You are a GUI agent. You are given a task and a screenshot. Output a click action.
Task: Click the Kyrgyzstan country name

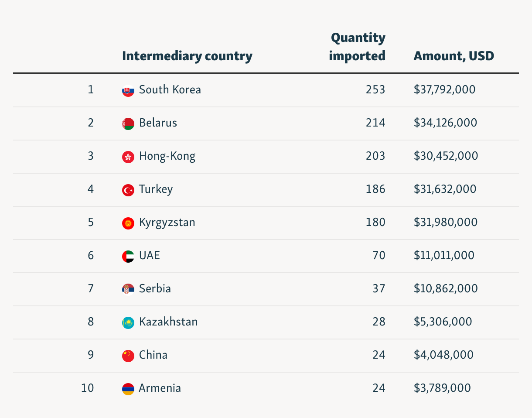[x=167, y=223]
